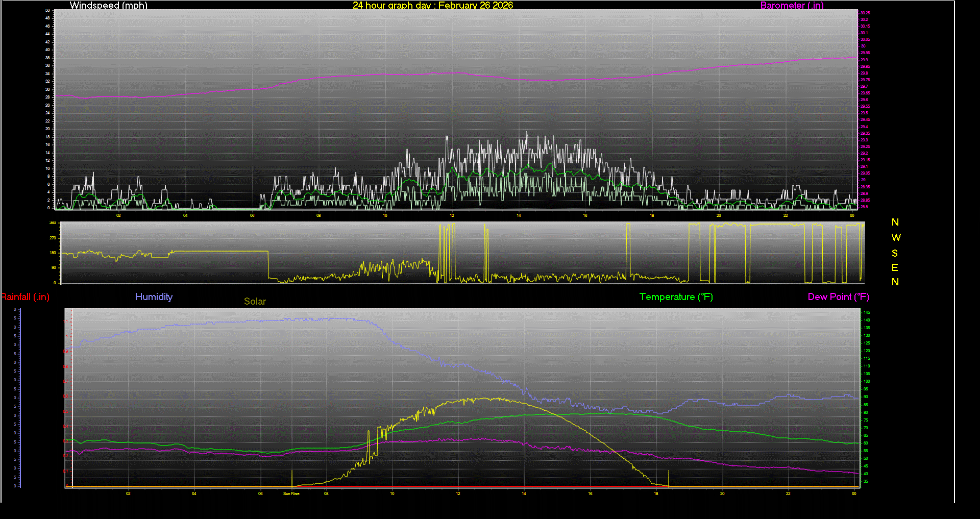Click the compass letter S

point(894,253)
